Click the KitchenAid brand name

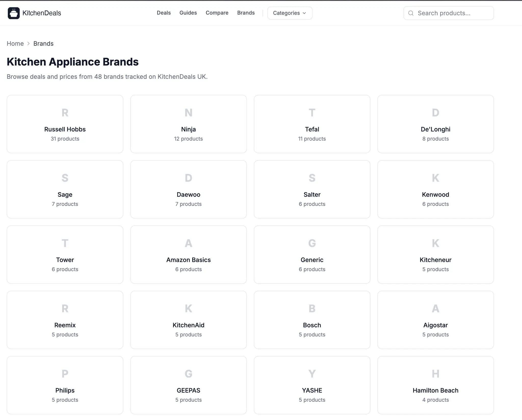[x=189, y=325]
